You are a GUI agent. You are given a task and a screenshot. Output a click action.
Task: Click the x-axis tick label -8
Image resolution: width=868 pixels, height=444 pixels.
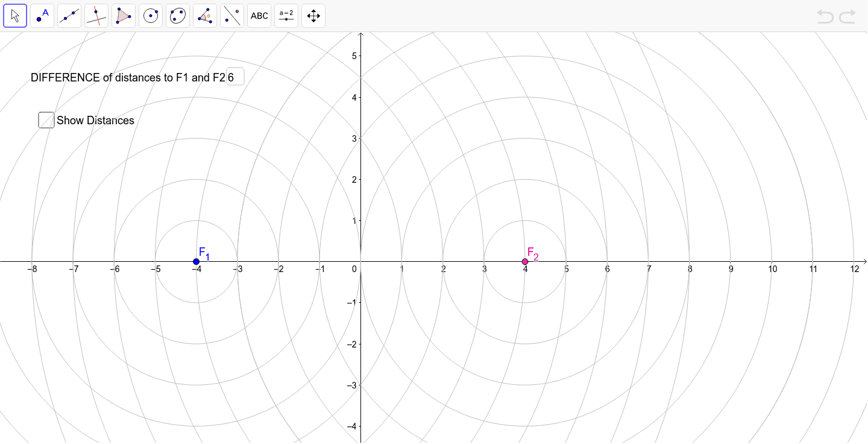click(x=32, y=269)
